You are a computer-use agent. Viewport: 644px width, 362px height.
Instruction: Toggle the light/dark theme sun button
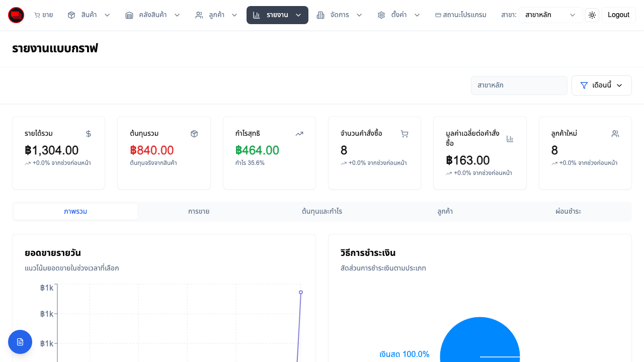tap(592, 15)
